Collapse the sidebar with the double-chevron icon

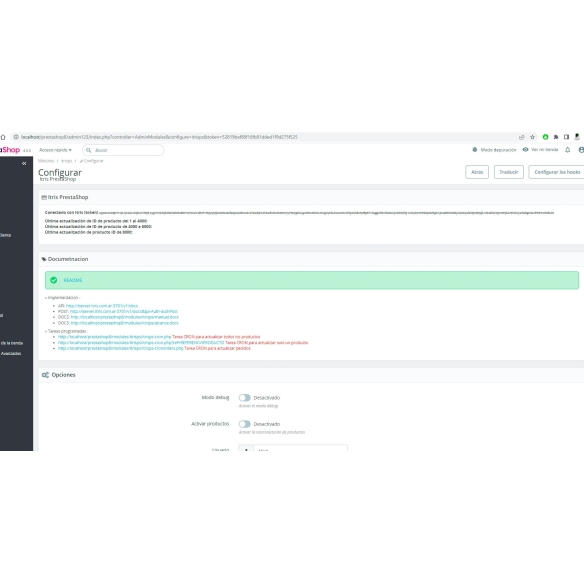click(24, 164)
